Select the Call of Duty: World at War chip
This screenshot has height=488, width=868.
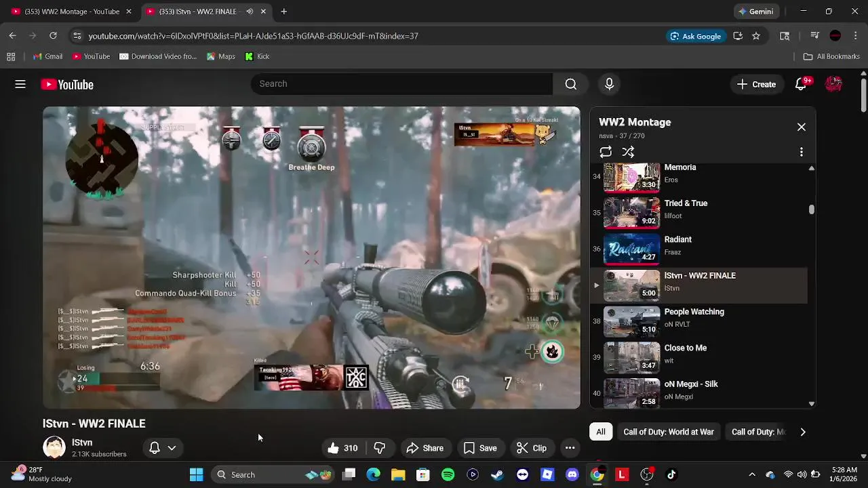669,432
